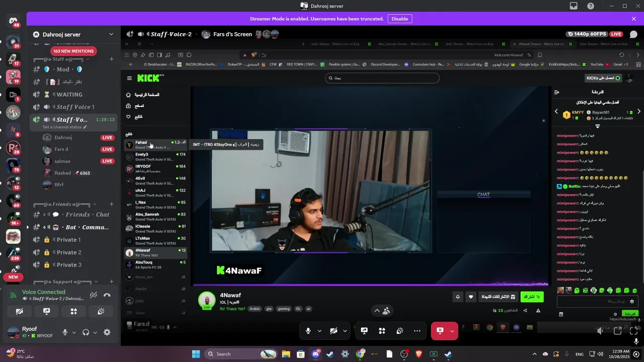644x362 pixels.
Task: Join the Private 2 locked voice channel
Action: click(x=73, y=252)
